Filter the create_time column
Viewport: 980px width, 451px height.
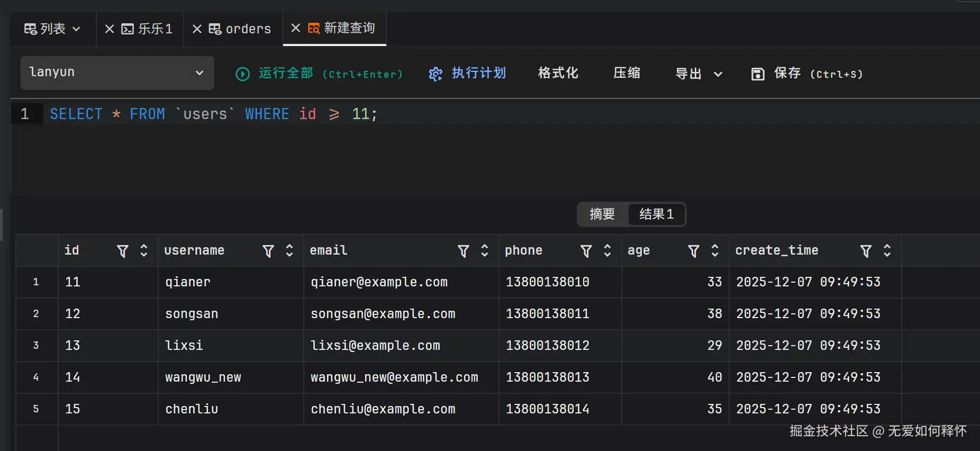(x=866, y=251)
